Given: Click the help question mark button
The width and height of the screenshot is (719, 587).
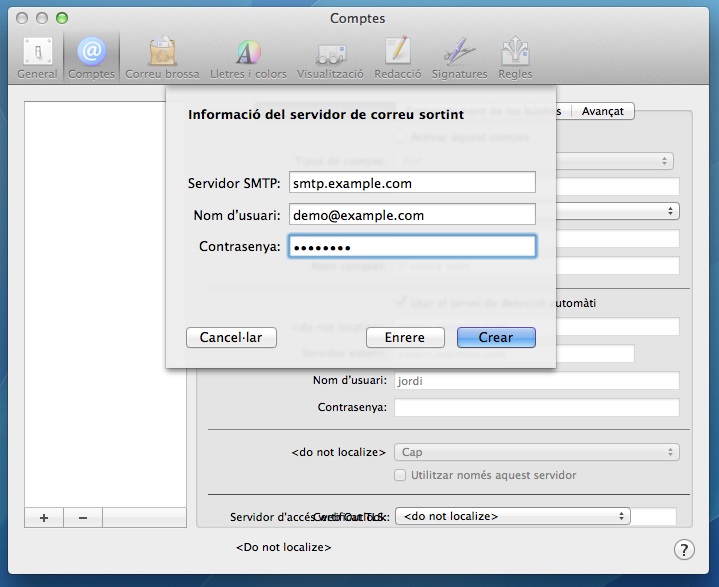Looking at the screenshot, I should [684, 549].
